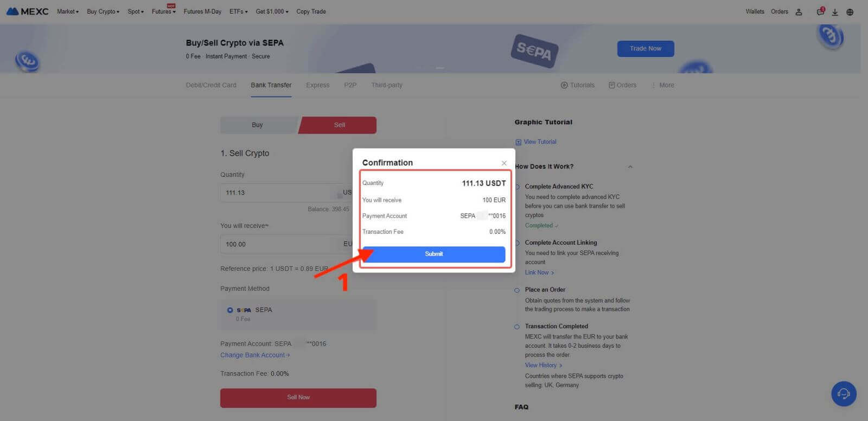This screenshot has height=421, width=868.
Task: Expand the ETFs dropdown menu
Action: pyautogui.click(x=238, y=11)
